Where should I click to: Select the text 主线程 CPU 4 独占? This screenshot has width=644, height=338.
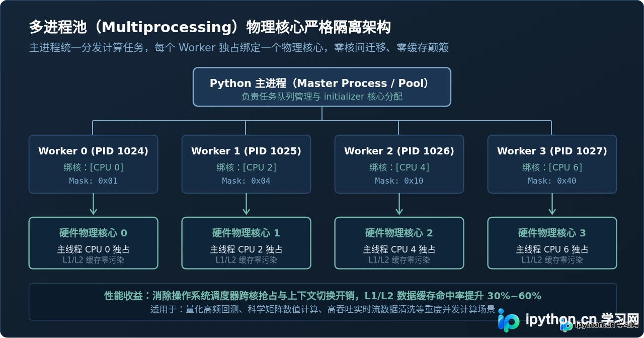[399, 249]
